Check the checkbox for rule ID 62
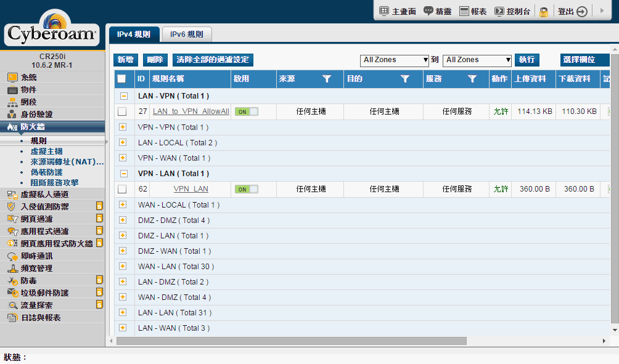 [x=122, y=189]
